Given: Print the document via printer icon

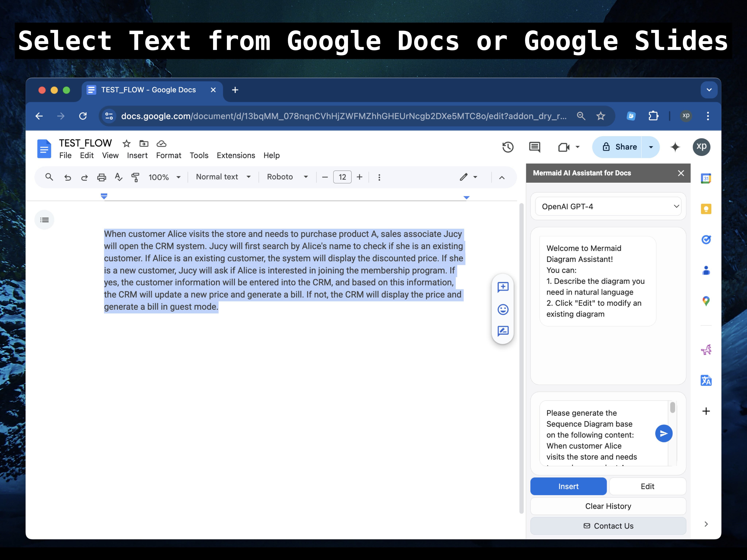Looking at the screenshot, I should pyautogui.click(x=102, y=177).
